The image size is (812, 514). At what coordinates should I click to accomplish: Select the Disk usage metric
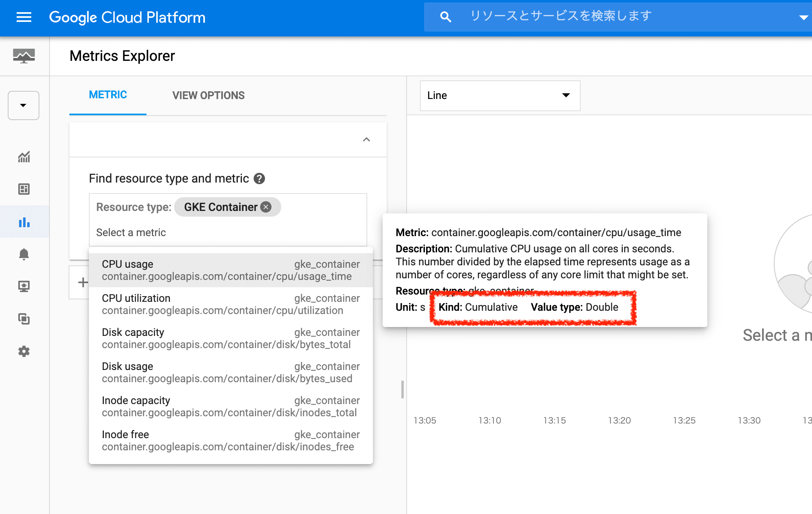[230, 372]
